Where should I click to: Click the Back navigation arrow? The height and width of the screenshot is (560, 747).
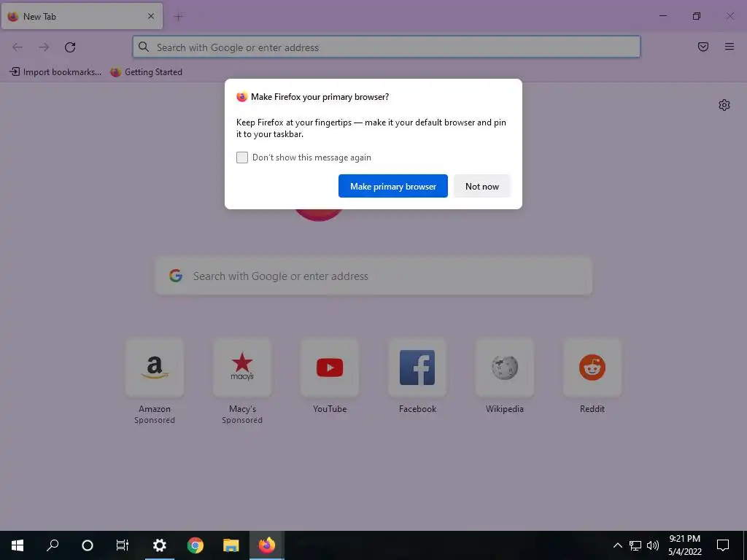point(18,47)
